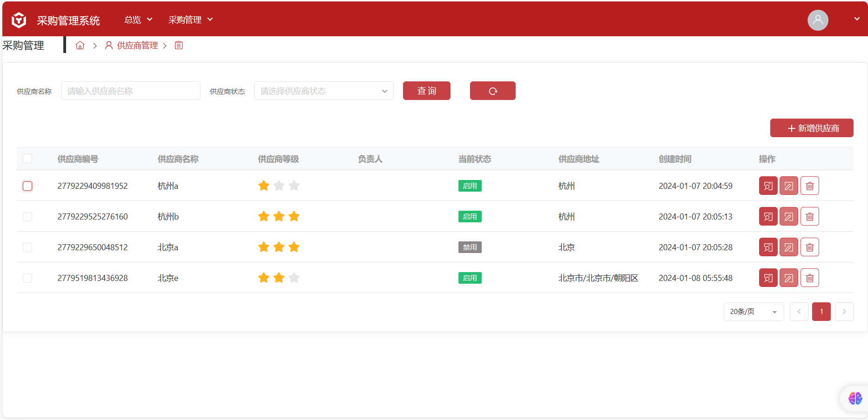868x420 pixels.
Task: Select the checkbox for 北京a row
Action: pos(27,247)
